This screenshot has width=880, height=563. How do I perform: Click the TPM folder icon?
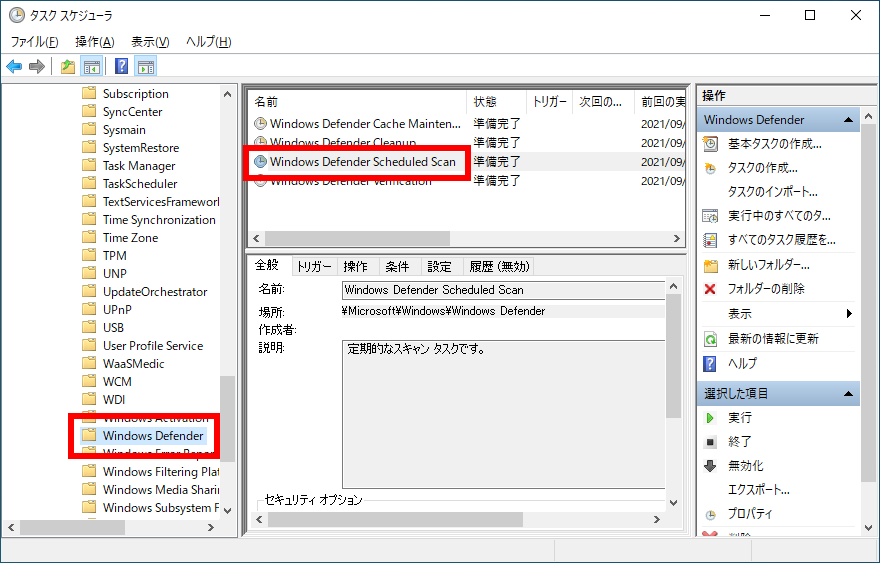(x=89, y=255)
